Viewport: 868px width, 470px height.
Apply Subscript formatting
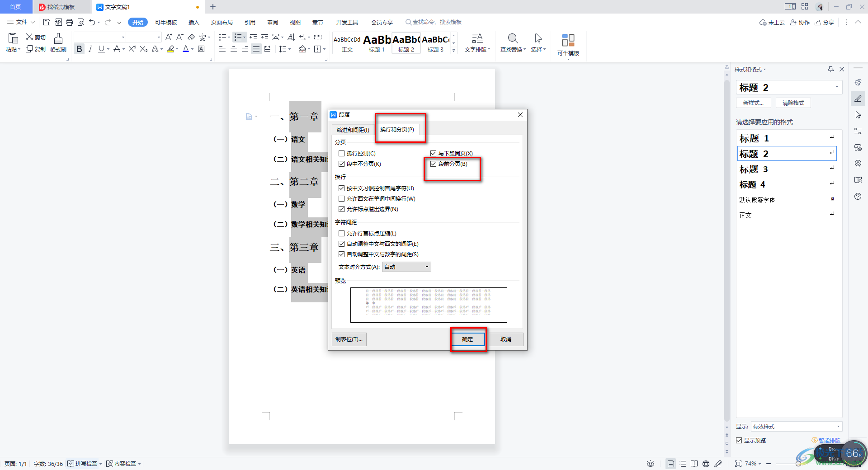144,49
